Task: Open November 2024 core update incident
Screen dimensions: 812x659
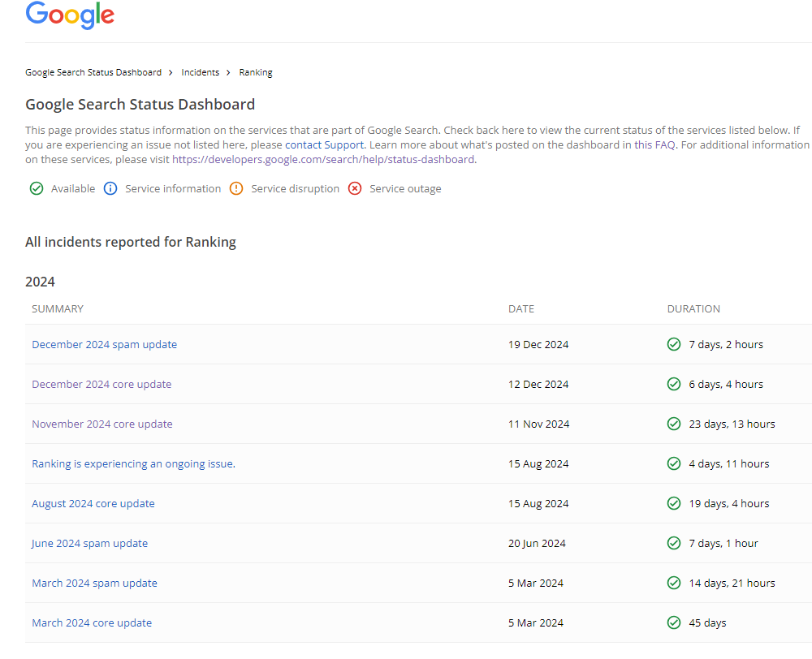Action: click(x=102, y=424)
